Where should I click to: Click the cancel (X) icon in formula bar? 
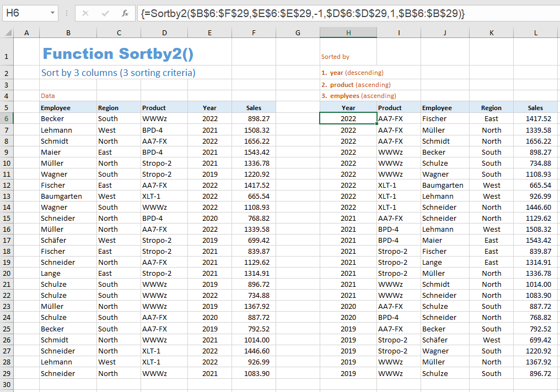coord(85,14)
